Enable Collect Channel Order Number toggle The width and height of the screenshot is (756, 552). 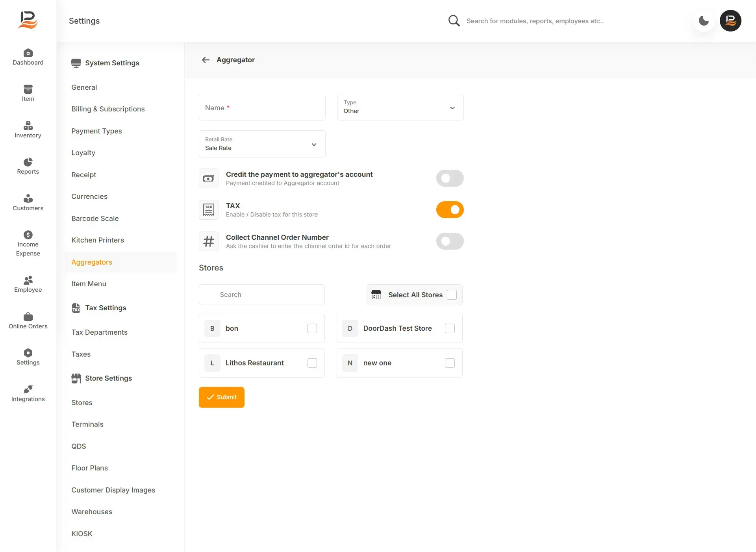(x=450, y=241)
